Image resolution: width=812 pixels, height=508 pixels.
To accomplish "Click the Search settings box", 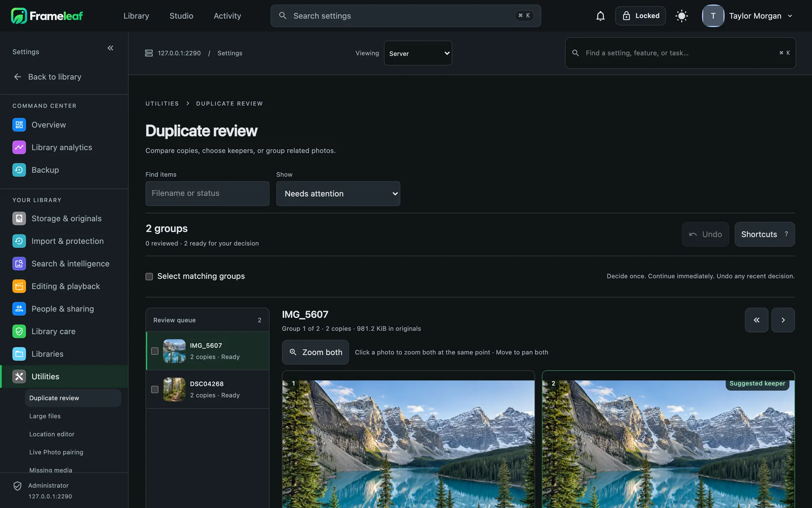I will click(x=406, y=16).
